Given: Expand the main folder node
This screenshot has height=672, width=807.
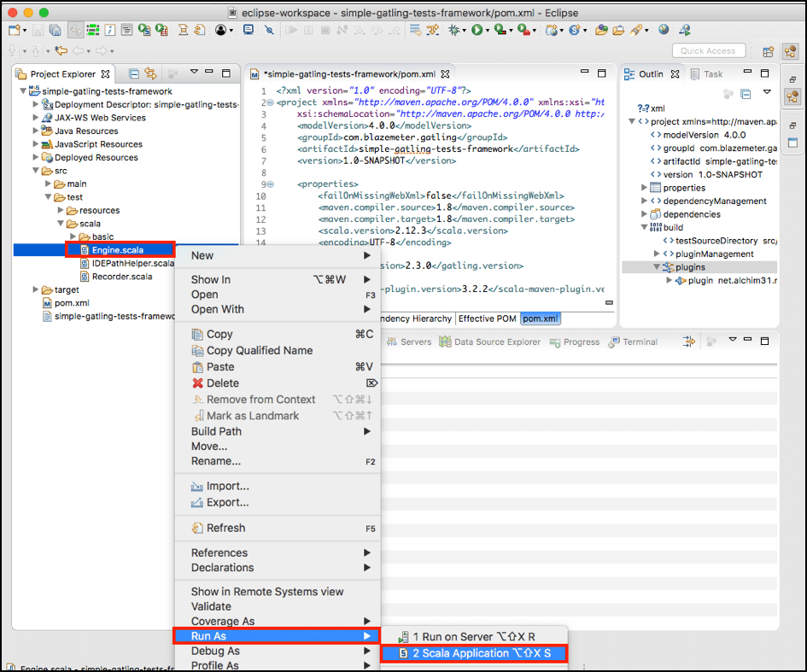Looking at the screenshot, I should point(48,184).
